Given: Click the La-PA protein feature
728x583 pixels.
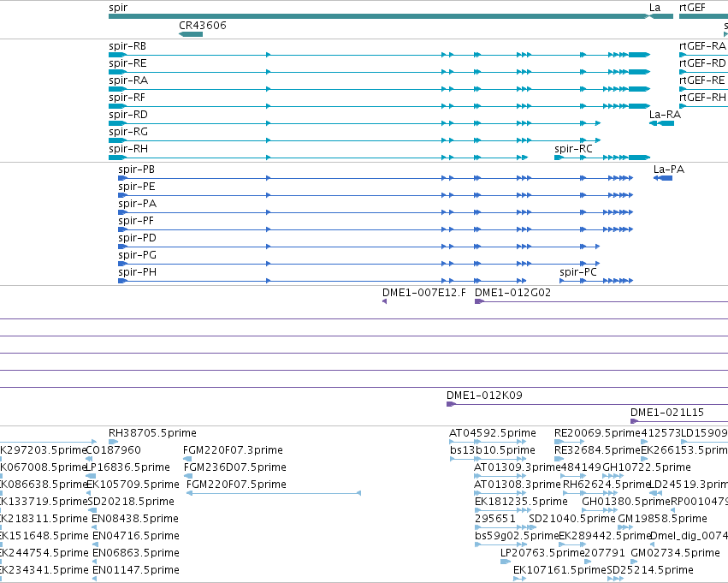Looking at the screenshot, I should [x=662, y=178].
